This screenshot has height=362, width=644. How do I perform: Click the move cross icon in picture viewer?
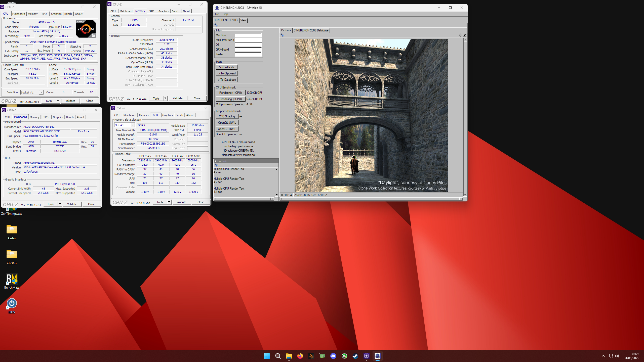(x=461, y=35)
